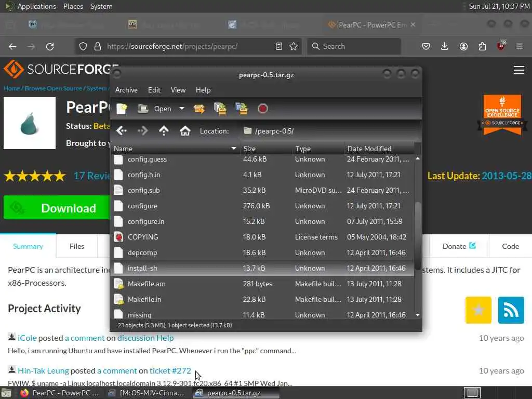Sort files by Type column
This screenshot has width=532, height=399.
(x=318, y=149)
